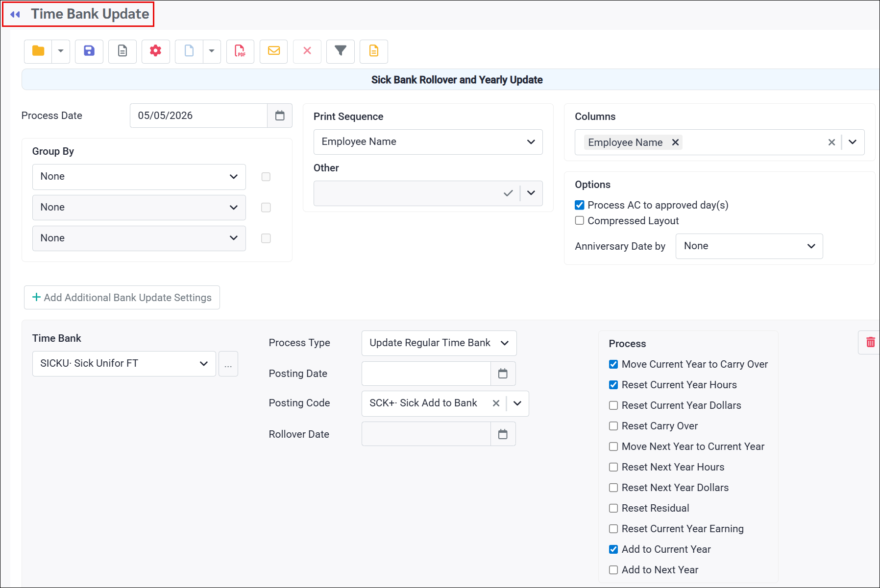Viewport: 880px width, 588px height.
Task: Open Process Date calendar picker
Action: (x=280, y=116)
